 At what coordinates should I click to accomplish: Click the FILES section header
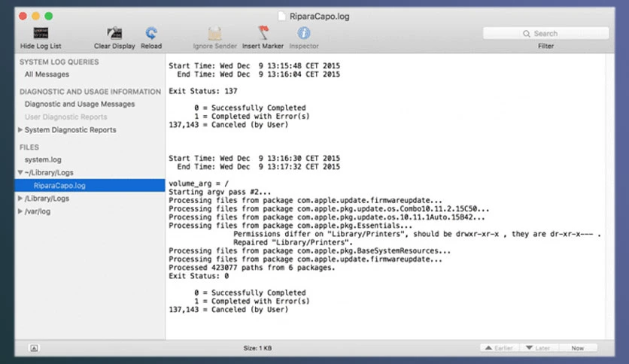coord(29,147)
